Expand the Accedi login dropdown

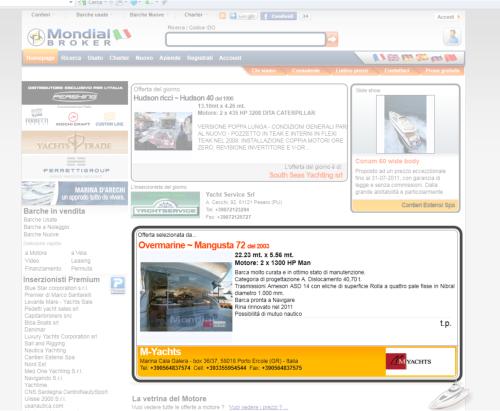(x=448, y=17)
